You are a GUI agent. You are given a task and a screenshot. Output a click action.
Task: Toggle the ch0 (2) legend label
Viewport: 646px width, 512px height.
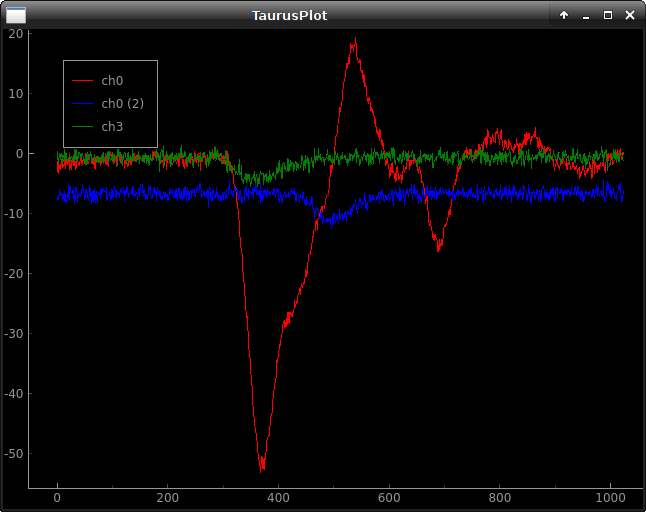[123, 103]
